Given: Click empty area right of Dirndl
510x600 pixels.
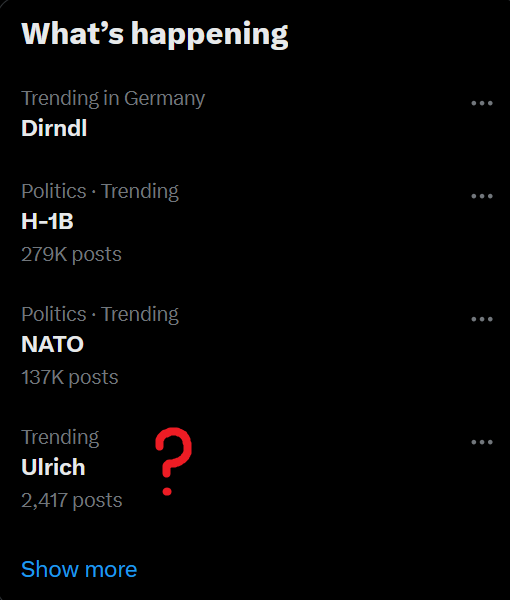Looking at the screenshot, I should click(x=268, y=128).
